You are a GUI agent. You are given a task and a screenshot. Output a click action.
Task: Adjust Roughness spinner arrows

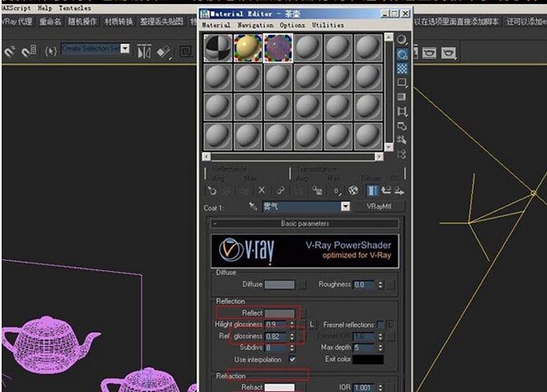381,285
